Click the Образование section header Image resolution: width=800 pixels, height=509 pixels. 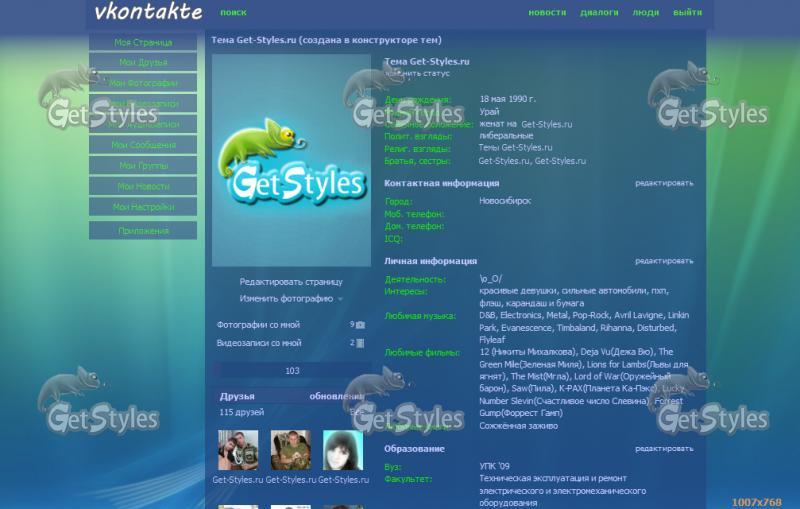(414, 449)
